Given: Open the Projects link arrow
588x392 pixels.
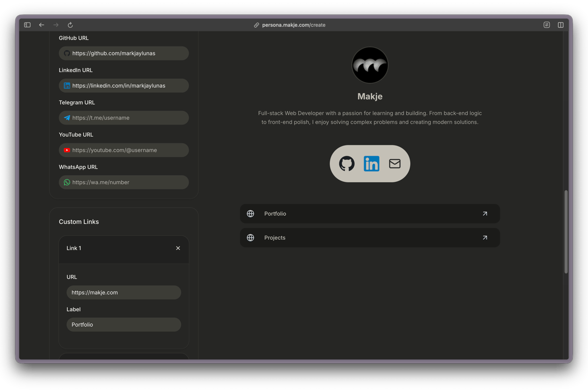Looking at the screenshot, I should tap(485, 238).
